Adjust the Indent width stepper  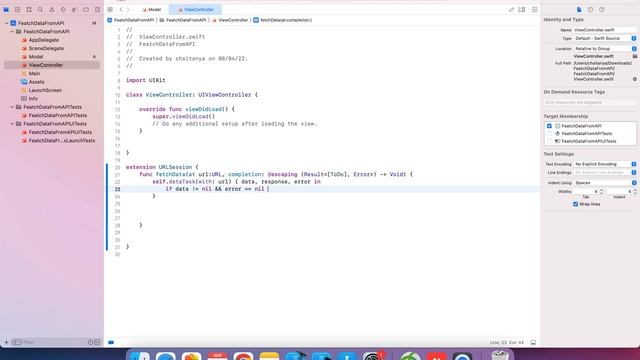click(x=635, y=191)
